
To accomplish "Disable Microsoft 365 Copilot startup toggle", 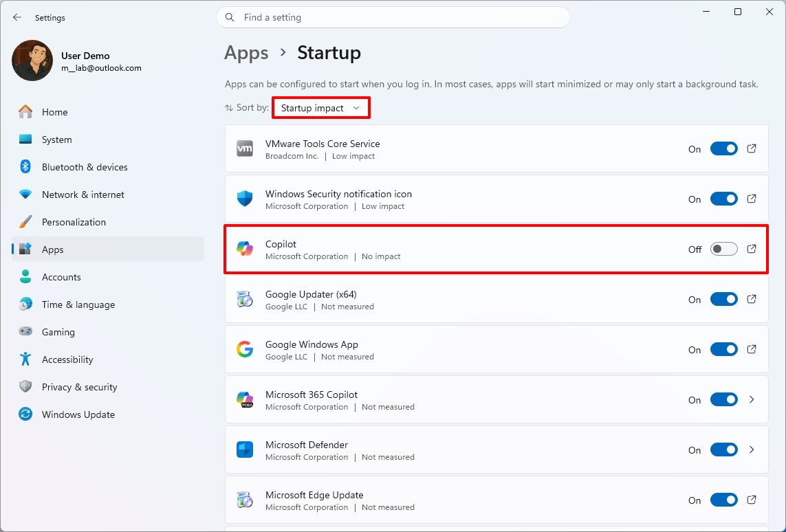I will [724, 399].
